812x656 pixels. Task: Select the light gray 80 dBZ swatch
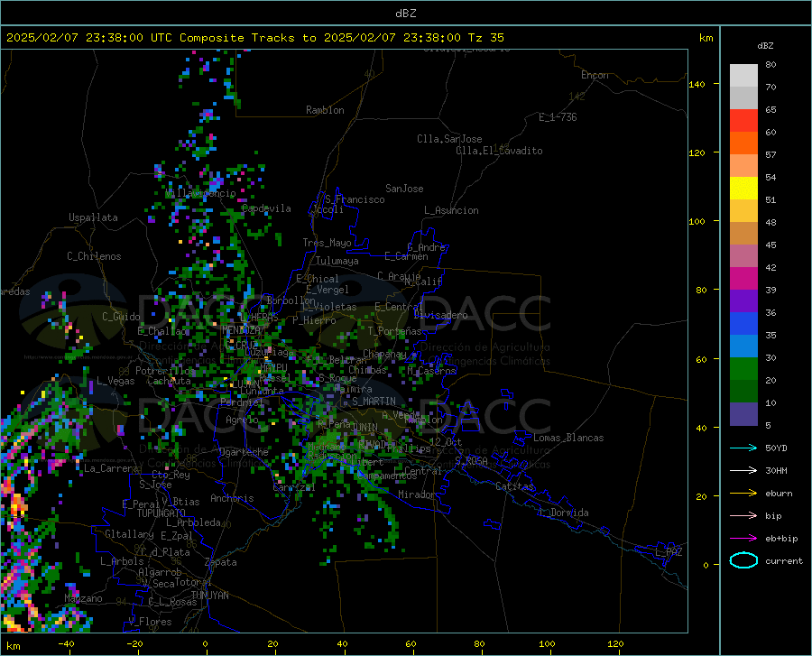pos(743,76)
